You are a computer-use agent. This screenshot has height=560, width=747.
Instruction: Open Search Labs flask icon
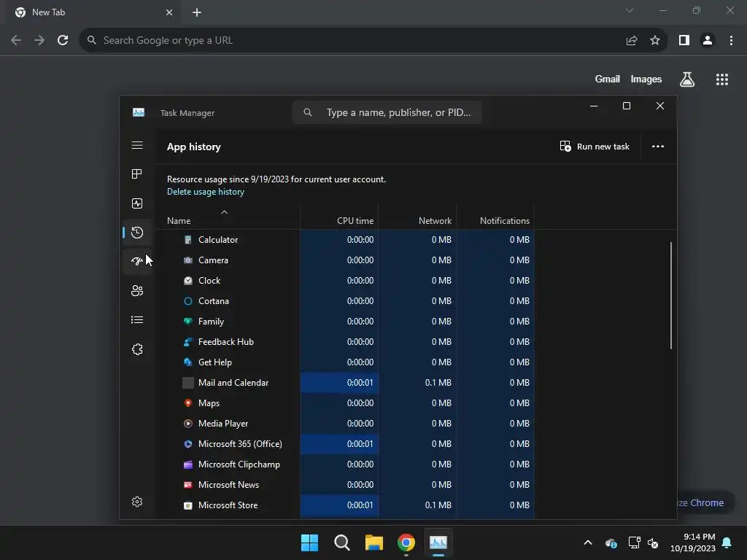pyautogui.click(x=687, y=79)
